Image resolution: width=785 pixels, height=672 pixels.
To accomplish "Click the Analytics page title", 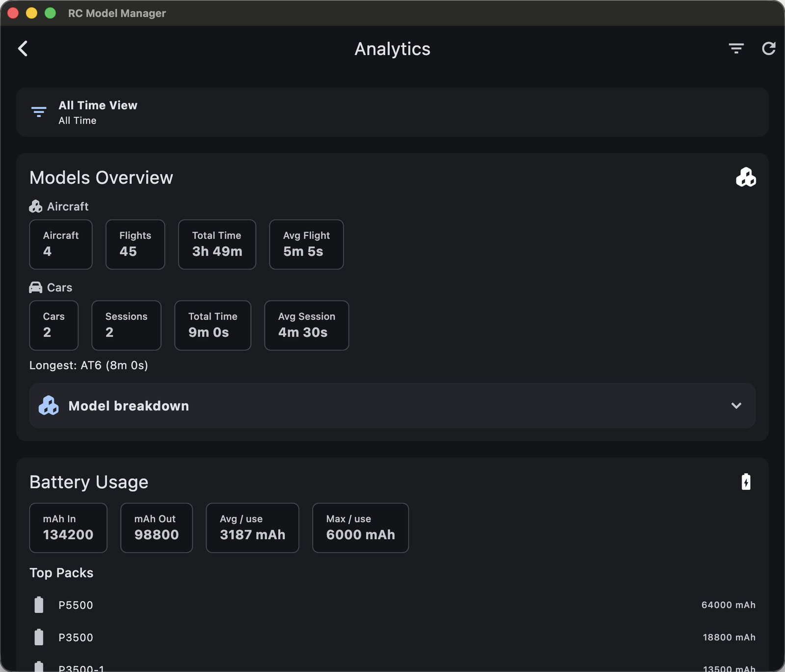I will [x=392, y=49].
